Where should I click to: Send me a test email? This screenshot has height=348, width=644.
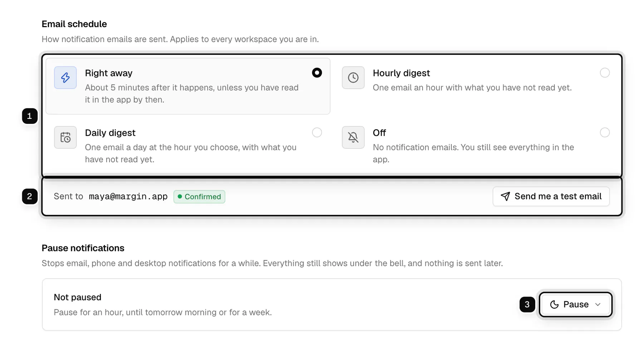[x=551, y=196]
